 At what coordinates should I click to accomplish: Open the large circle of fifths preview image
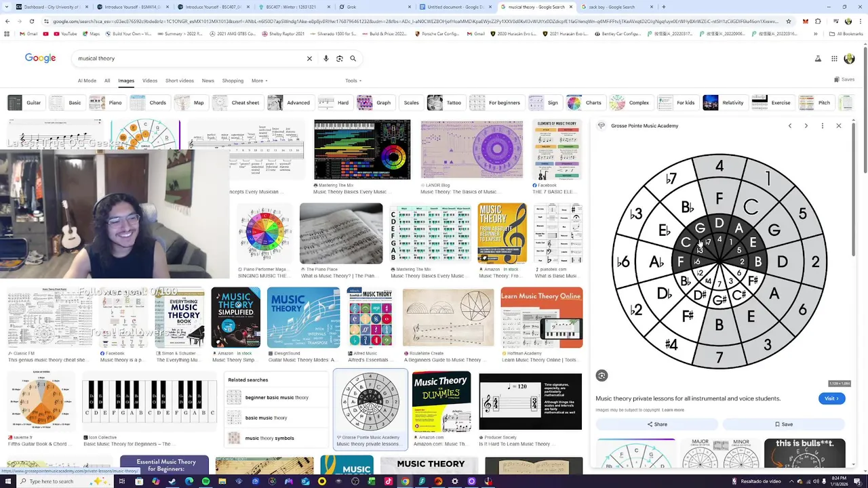click(x=719, y=261)
